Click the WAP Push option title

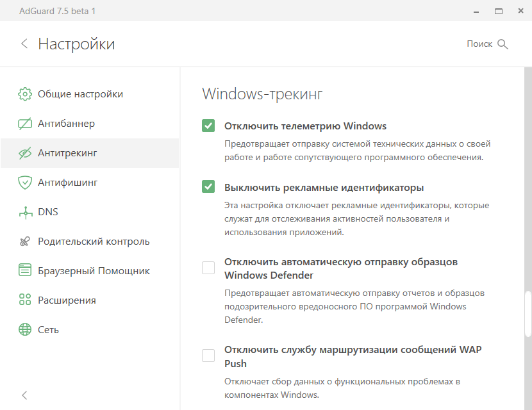[353, 356]
